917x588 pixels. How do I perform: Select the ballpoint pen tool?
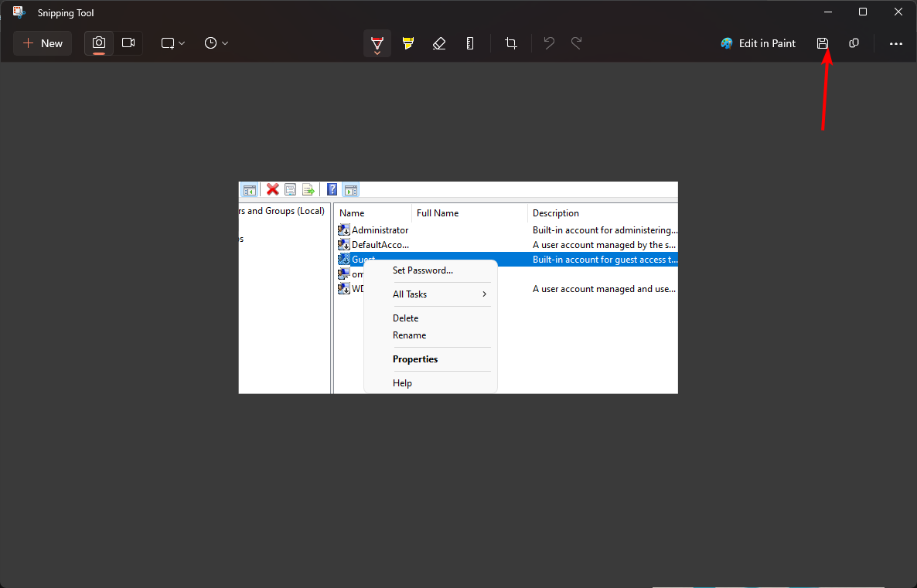377,40
